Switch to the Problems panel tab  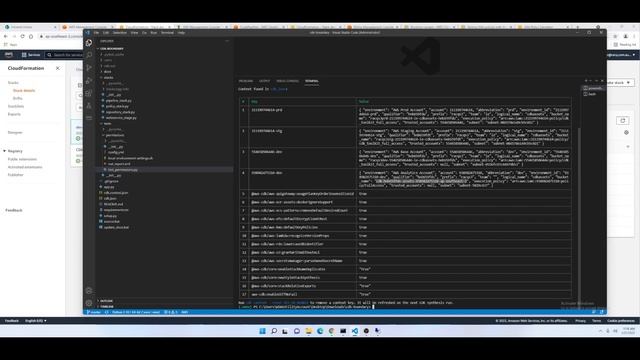(246, 81)
